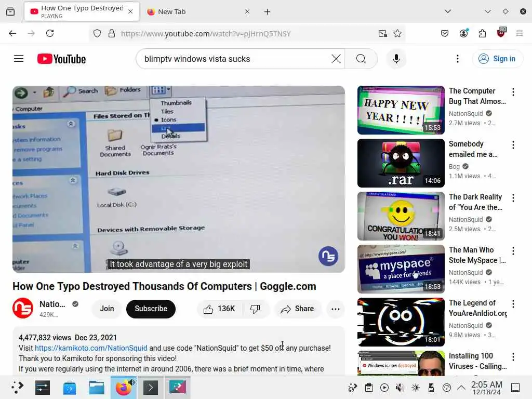Open options for The Man Who Stole MySpace
The height and width of the screenshot is (399, 532).
pyautogui.click(x=513, y=251)
